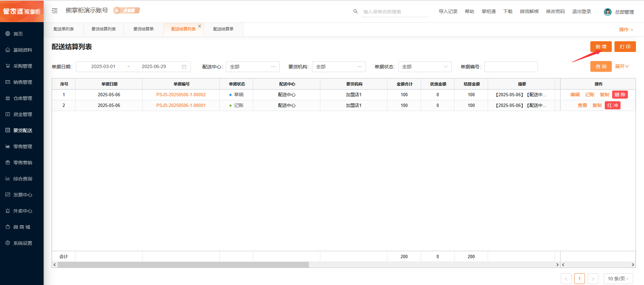Screen dimensions: 644x285
Task: Click the 新增 button
Action: [601, 47]
